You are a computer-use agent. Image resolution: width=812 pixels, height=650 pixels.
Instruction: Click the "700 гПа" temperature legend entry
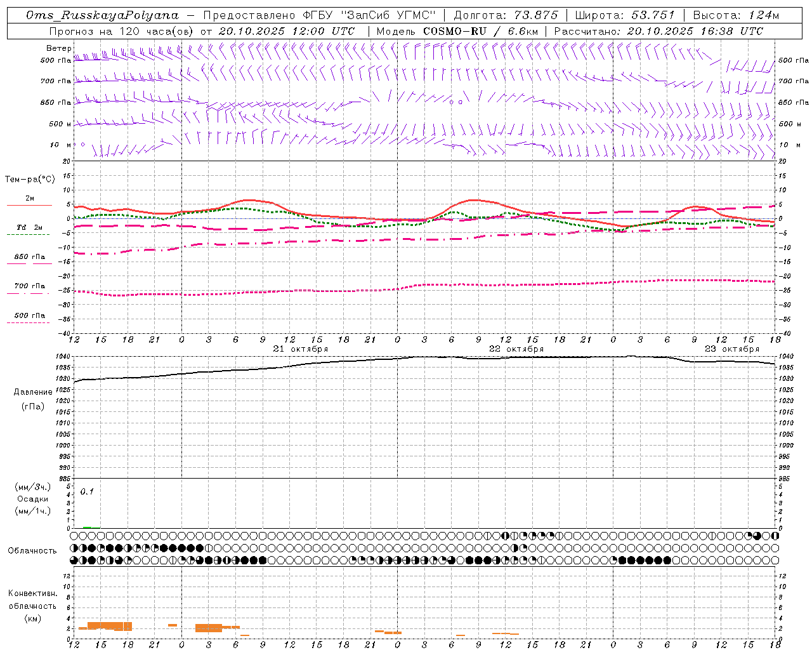pyautogui.click(x=29, y=286)
